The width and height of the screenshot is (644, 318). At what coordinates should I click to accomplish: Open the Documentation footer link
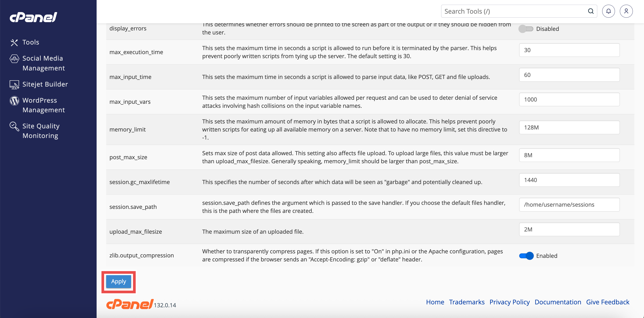(x=558, y=302)
